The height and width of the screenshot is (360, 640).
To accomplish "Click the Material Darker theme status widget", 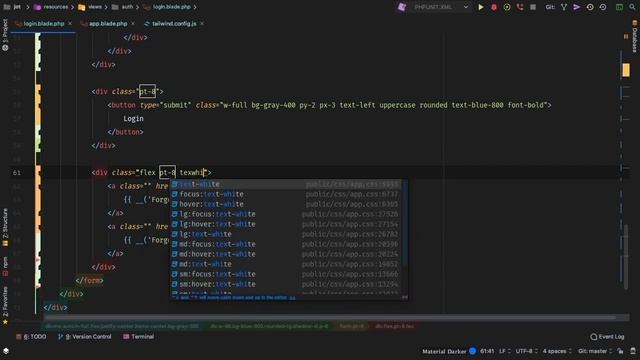I will [x=444, y=351].
